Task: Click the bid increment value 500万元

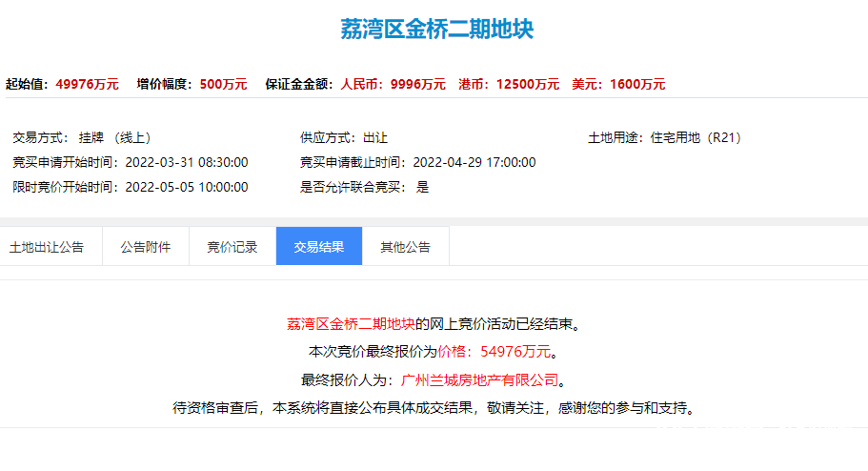Action: pyautogui.click(x=223, y=84)
